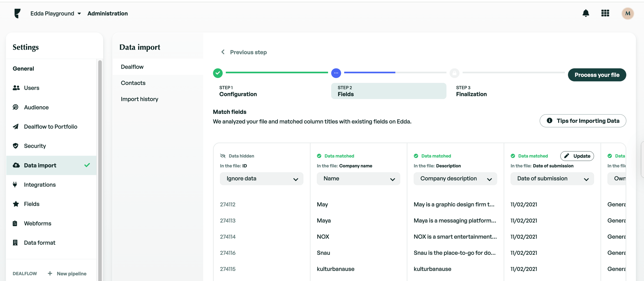This screenshot has width=644, height=281.
Task: Click the Users people icon
Action: (16, 88)
